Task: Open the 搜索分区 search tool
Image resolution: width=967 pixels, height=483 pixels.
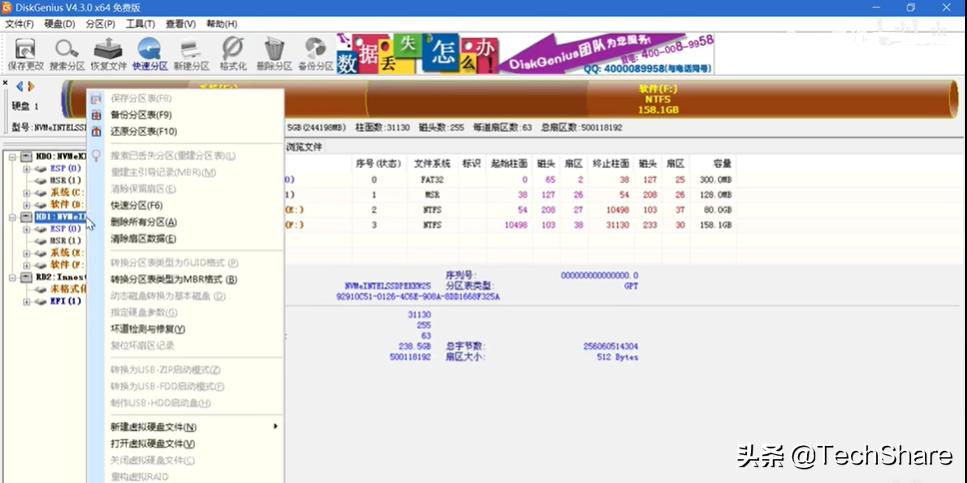Action: [67, 54]
